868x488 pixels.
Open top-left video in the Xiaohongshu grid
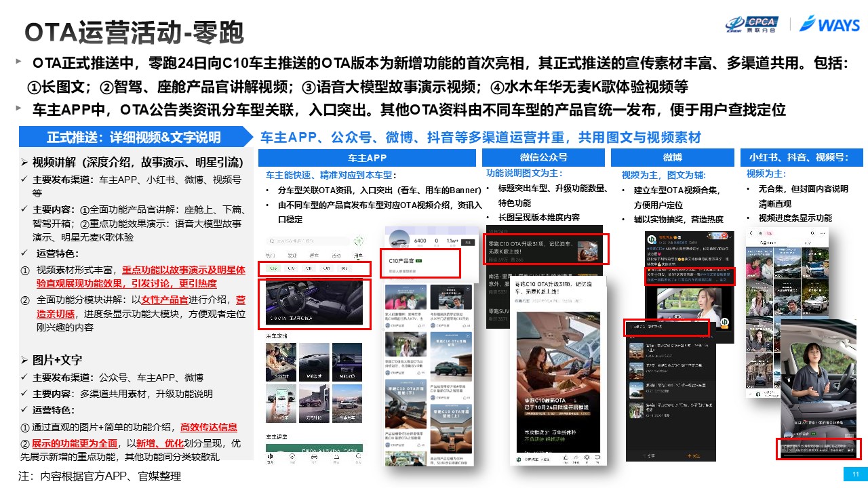pos(759,263)
